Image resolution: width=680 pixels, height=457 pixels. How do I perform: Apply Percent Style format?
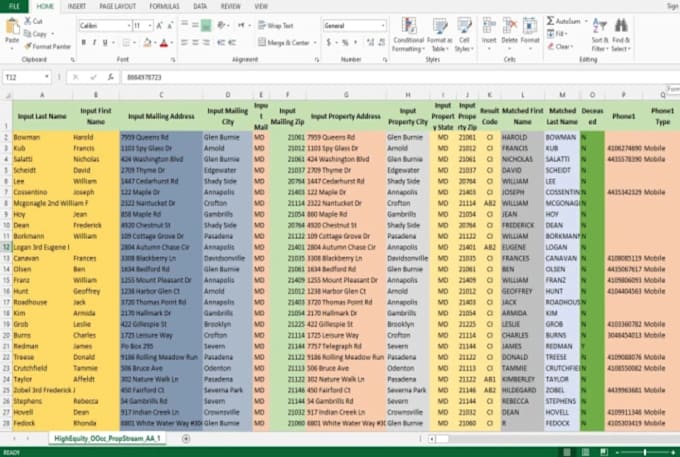pos(345,42)
